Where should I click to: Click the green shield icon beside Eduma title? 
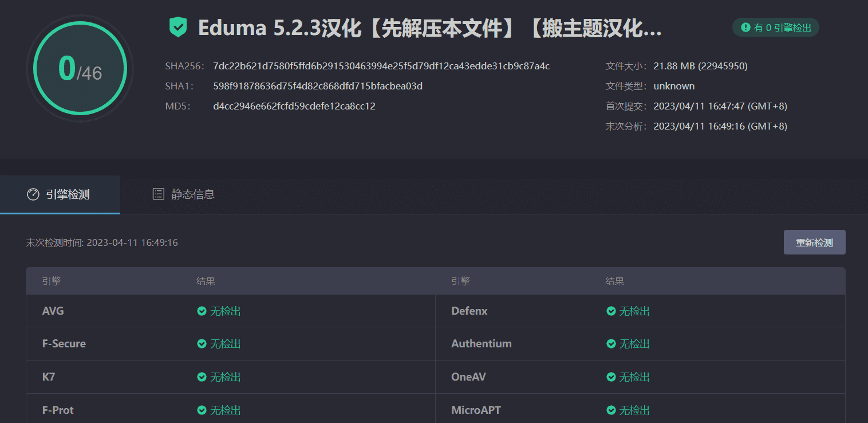[x=178, y=27]
